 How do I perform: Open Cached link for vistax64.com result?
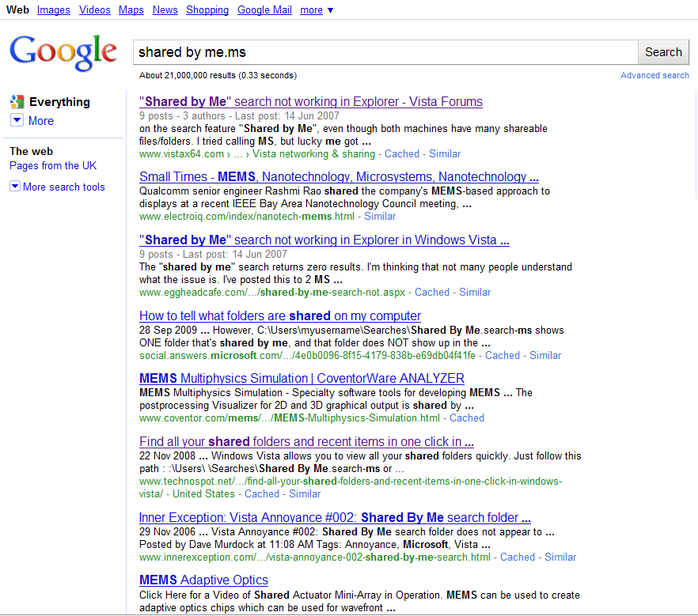point(401,153)
